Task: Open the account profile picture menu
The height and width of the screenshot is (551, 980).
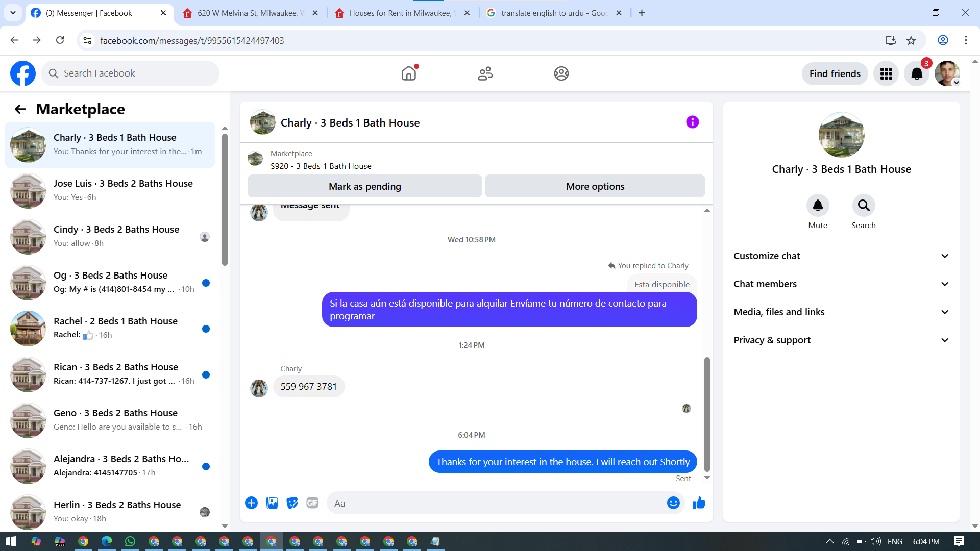Action: coord(947,73)
